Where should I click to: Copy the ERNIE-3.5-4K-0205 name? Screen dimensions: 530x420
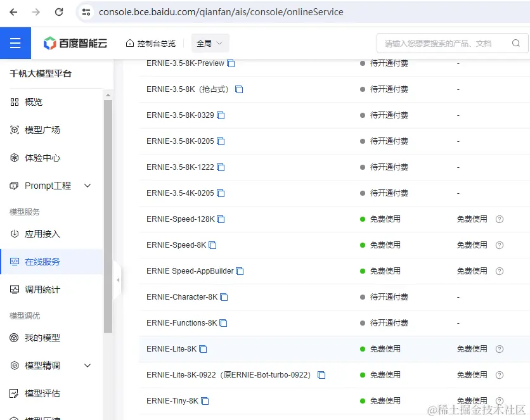tap(221, 193)
